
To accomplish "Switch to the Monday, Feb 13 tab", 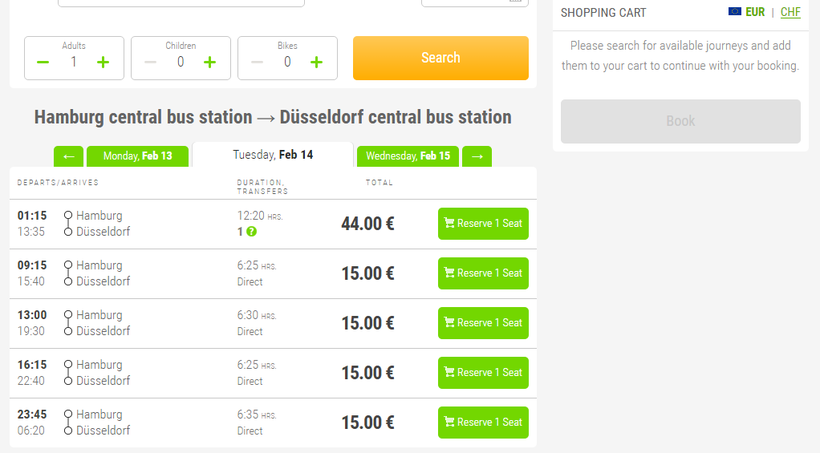I will 137,156.
